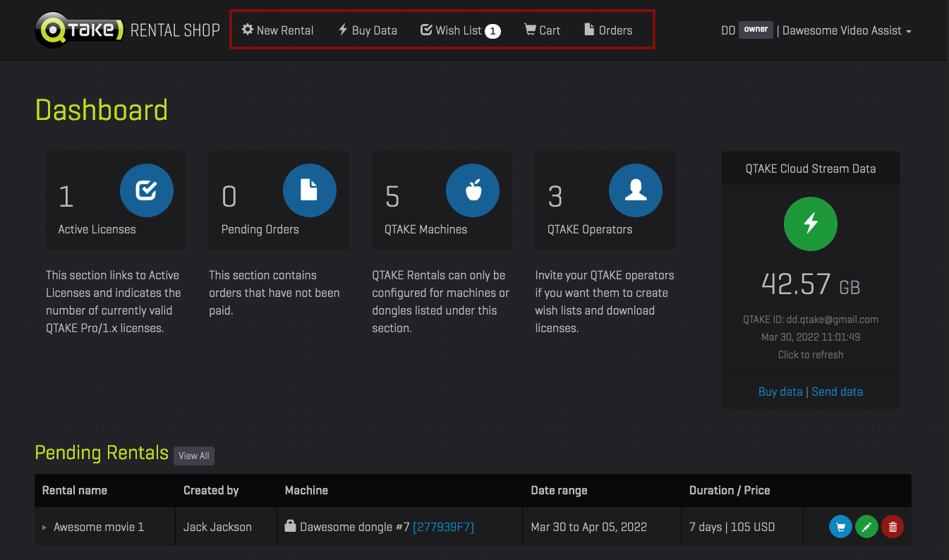Delete the Awesome movie 1 rental
Screen dimensions: 949x560
tap(893, 527)
